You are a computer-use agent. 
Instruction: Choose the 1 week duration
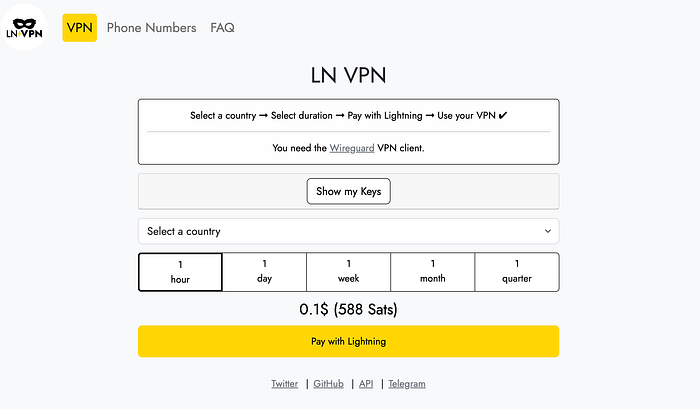pos(349,272)
